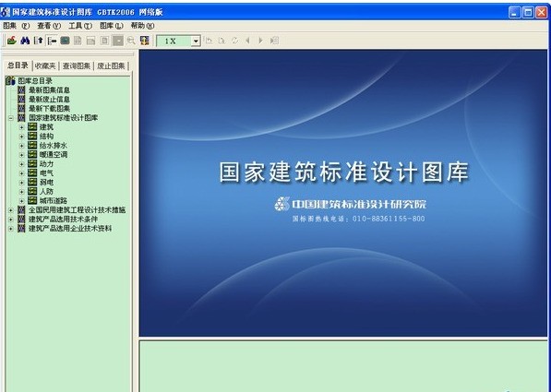Switch to the 收藏夹 tab
The width and height of the screenshot is (551, 392).
45,66
